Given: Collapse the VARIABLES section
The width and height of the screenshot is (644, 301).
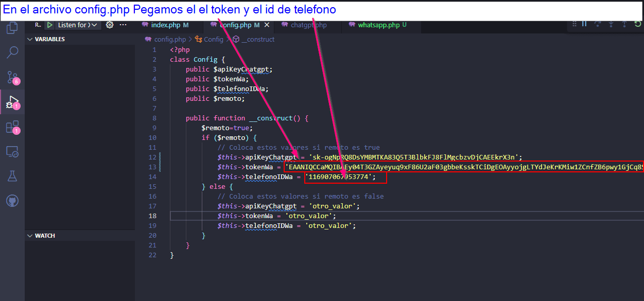Looking at the screenshot, I should (x=31, y=39).
